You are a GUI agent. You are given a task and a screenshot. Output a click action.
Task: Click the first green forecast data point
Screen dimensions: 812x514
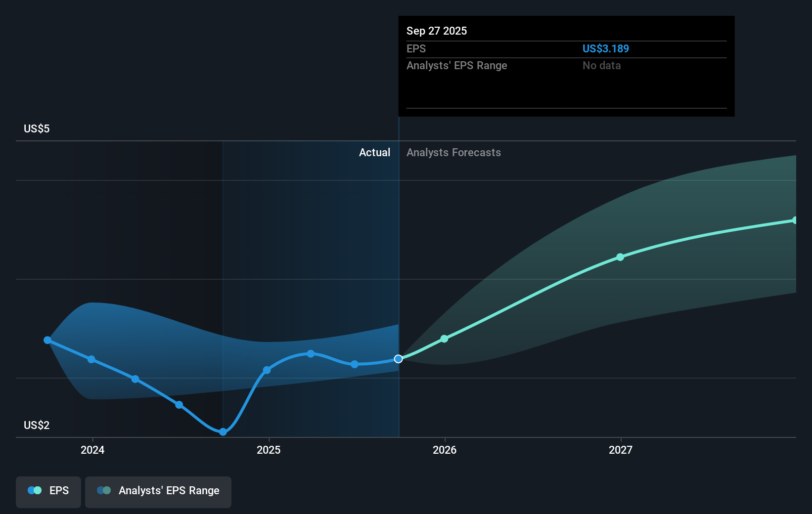pos(444,339)
